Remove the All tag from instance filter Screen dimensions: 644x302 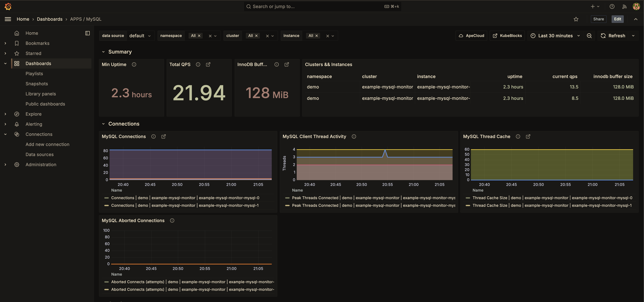(x=316, y=36)
